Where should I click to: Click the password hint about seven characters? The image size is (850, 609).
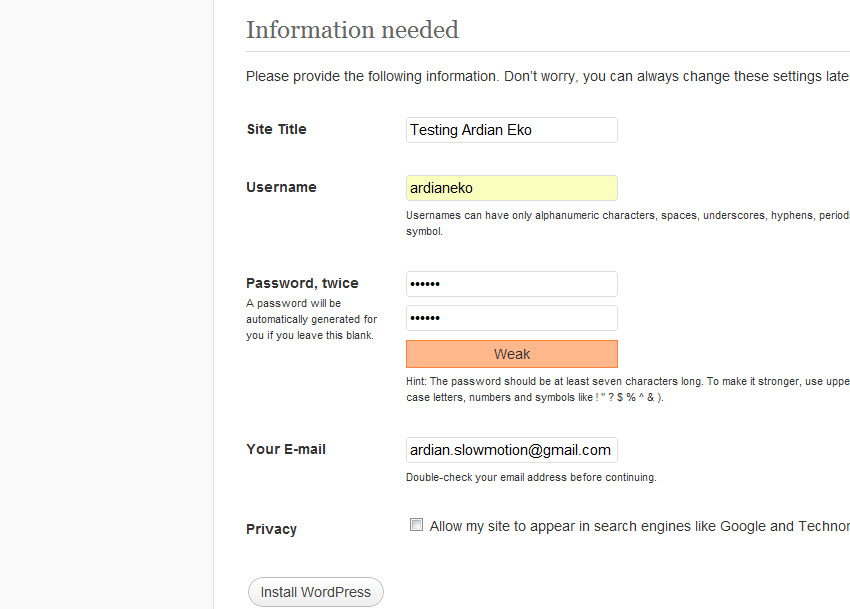coord(628,389)
